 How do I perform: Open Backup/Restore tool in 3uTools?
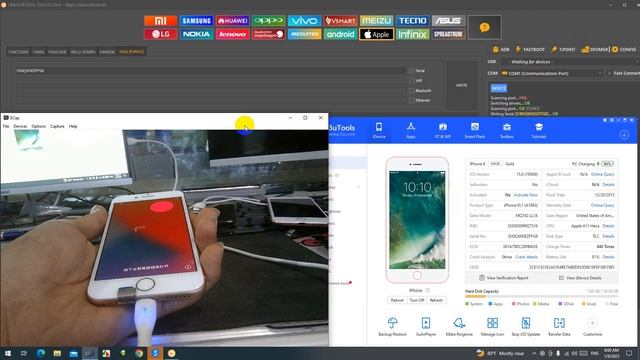pos(392,327)
